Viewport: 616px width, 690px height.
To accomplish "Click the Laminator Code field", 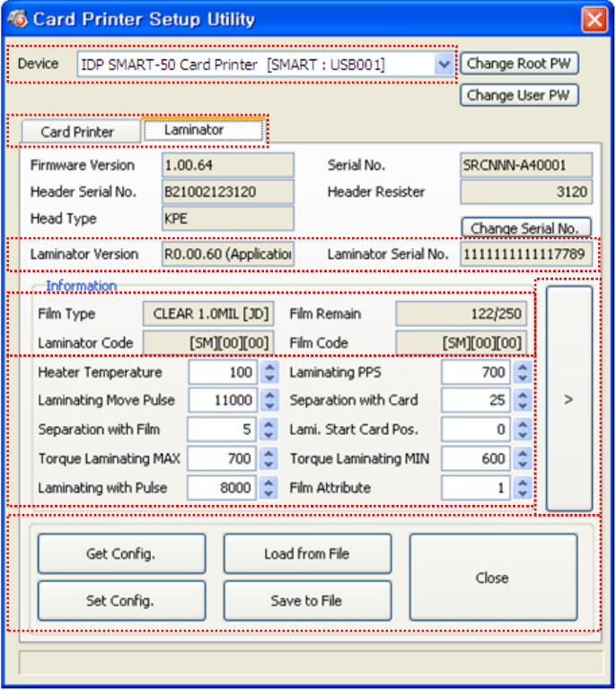I will [208, 343].
